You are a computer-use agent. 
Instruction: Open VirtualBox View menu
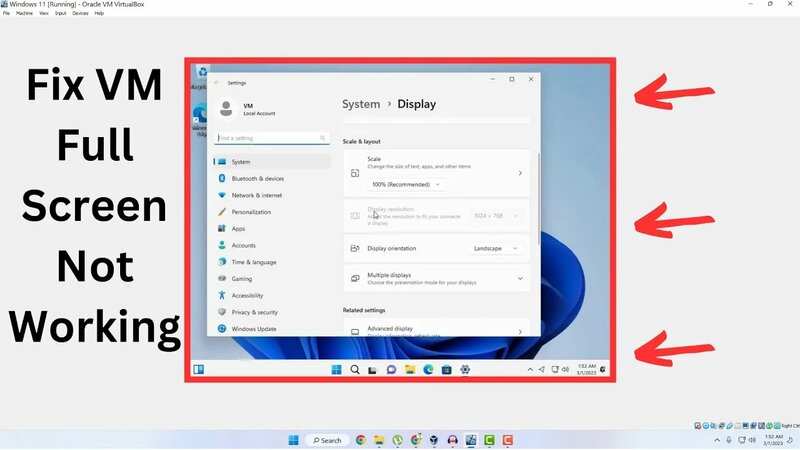point(44,13)
